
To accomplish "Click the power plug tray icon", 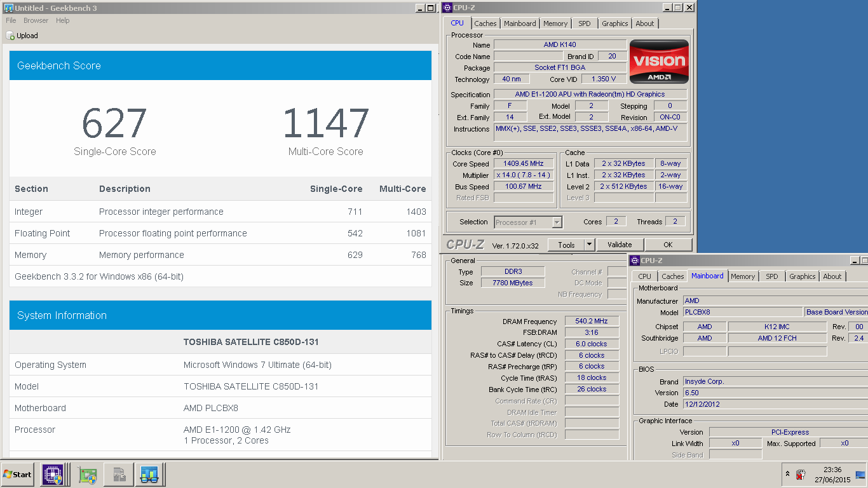I will [801, 475].
